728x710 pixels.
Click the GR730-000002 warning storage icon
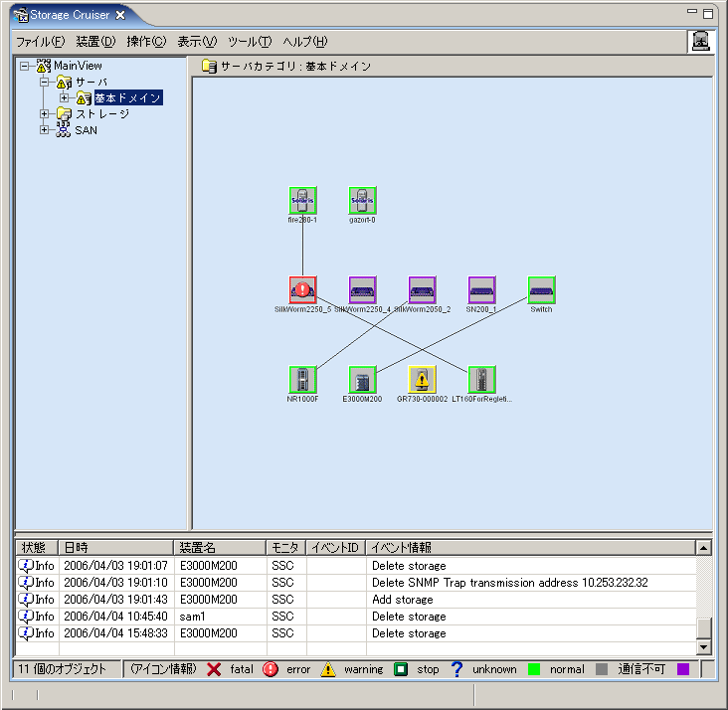(x=422, y=380)
